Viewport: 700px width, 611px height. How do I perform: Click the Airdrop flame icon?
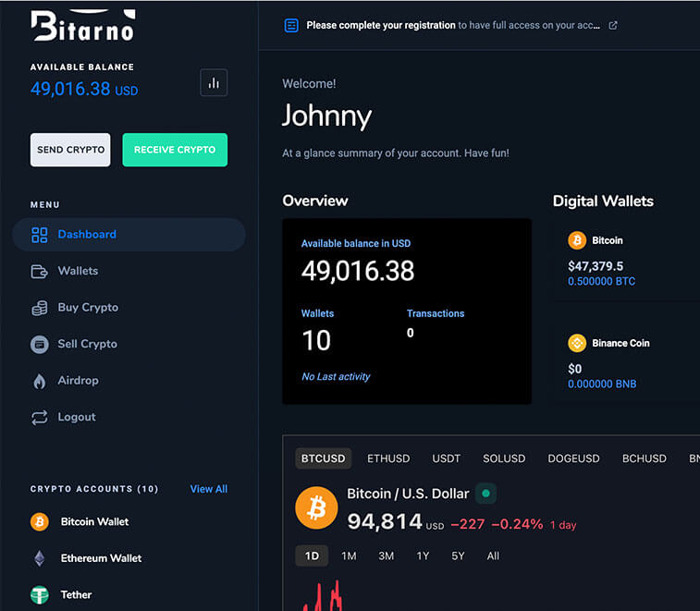(x=39, y=381)
